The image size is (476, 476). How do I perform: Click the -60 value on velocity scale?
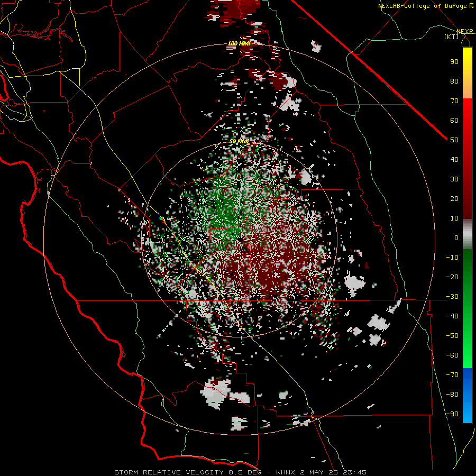pyautogui.click(x=452, y=355)
